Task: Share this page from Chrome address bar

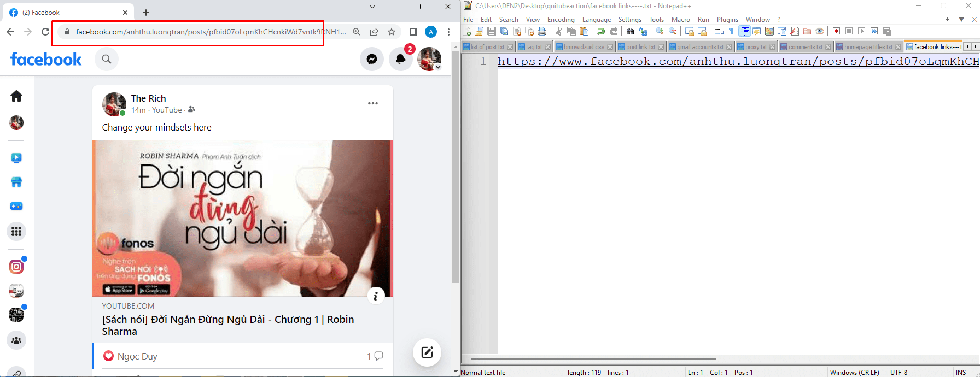Action: click(374, 32)
